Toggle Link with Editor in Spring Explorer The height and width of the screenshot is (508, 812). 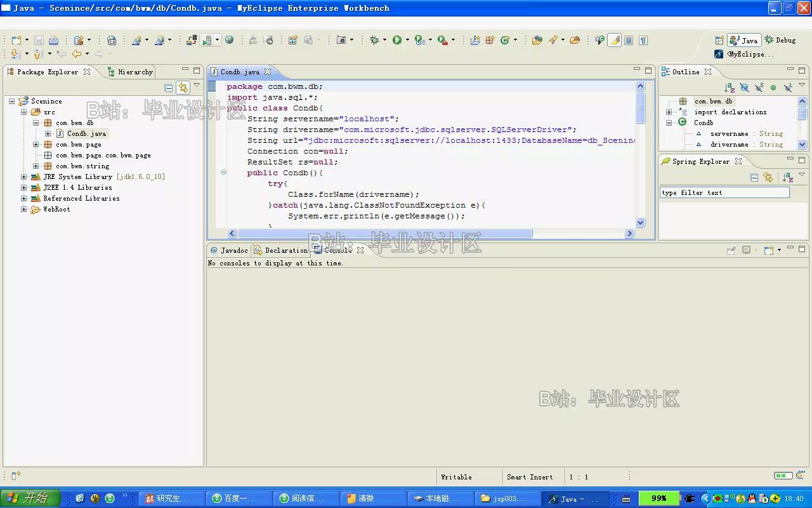768,177
